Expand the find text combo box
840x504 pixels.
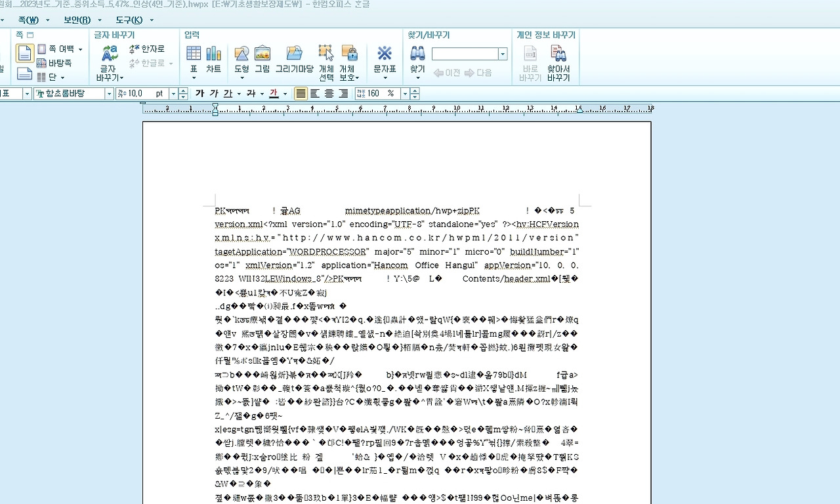pyautogui.click(x=503, y=54)
